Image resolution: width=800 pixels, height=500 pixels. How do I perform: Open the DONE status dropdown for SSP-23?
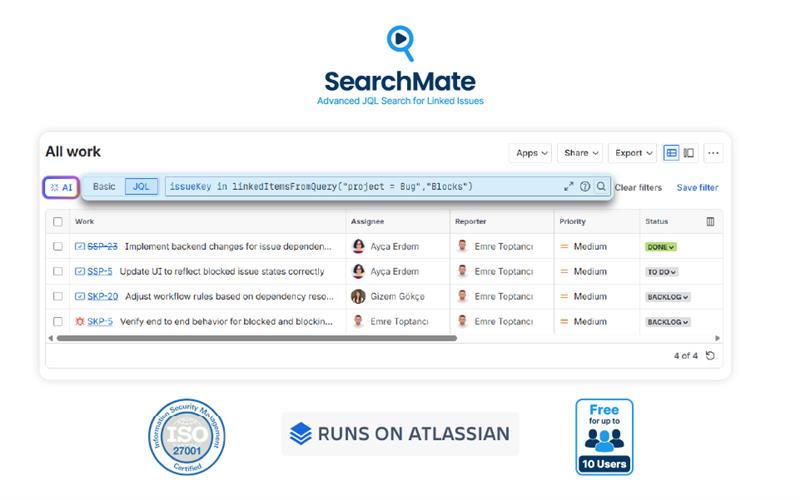click(661, 247)
